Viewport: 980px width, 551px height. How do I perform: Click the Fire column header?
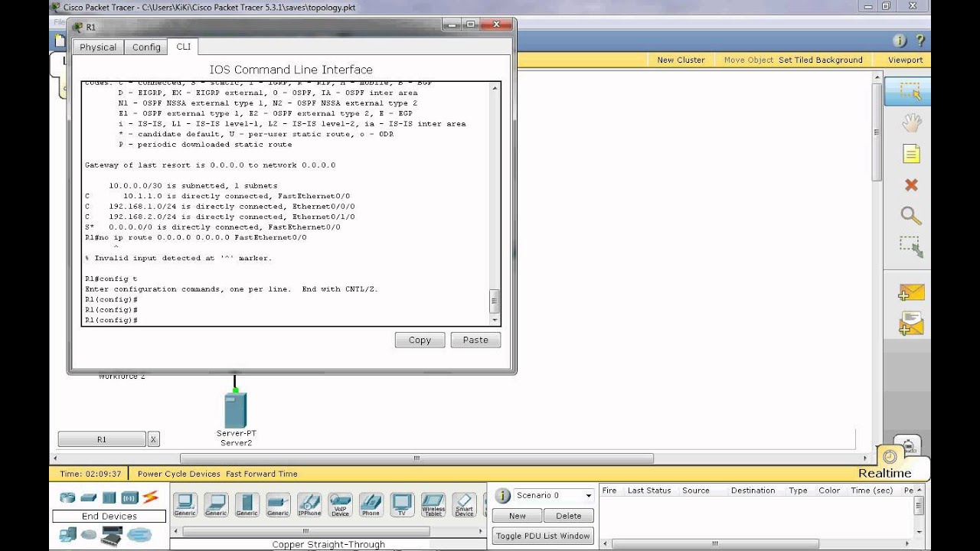pos(609,491)
